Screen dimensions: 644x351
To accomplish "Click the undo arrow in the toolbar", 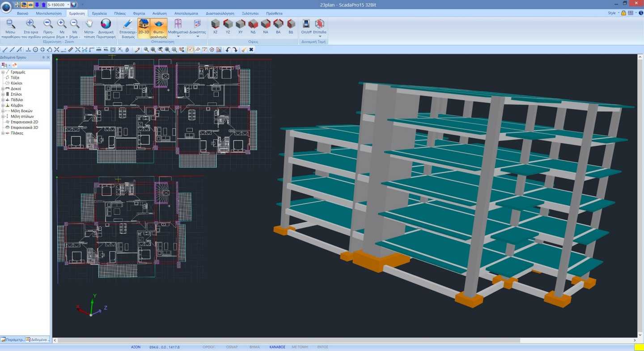I will [228, 50].
